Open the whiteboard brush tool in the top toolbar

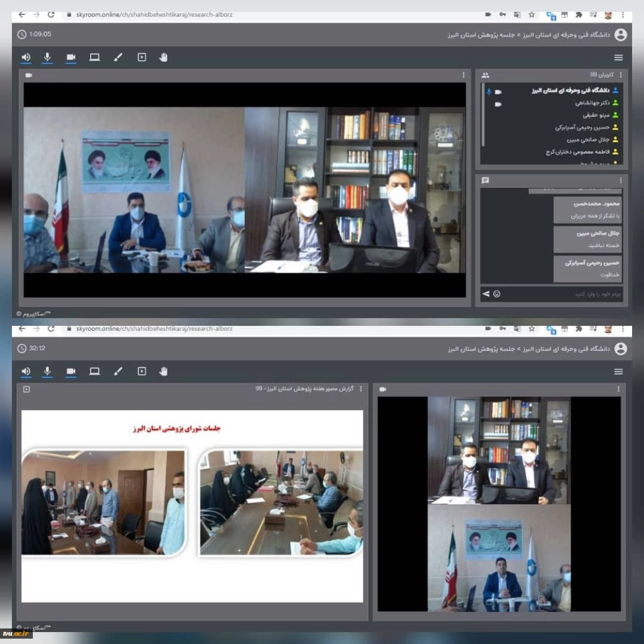[x=118, y=57]
